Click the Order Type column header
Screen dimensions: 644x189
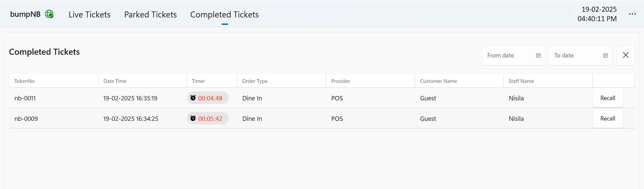pos(255,81)
